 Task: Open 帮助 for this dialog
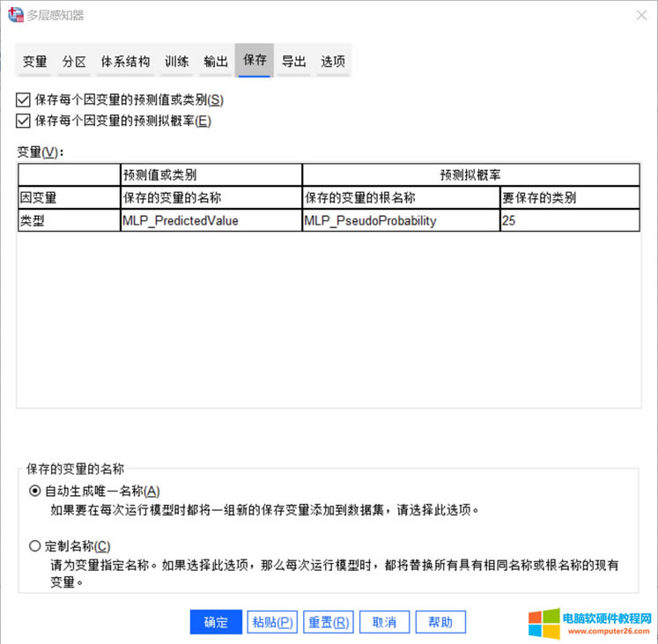click(x=440, y=622)
